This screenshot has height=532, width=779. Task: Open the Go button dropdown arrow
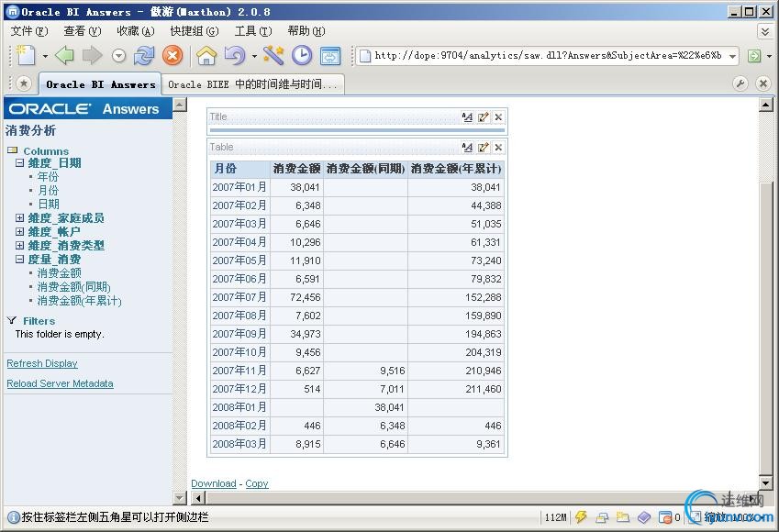769,56
